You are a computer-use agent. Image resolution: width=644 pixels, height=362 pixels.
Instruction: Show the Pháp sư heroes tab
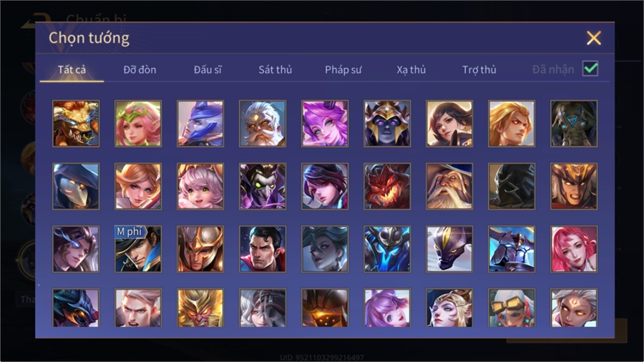343,70
